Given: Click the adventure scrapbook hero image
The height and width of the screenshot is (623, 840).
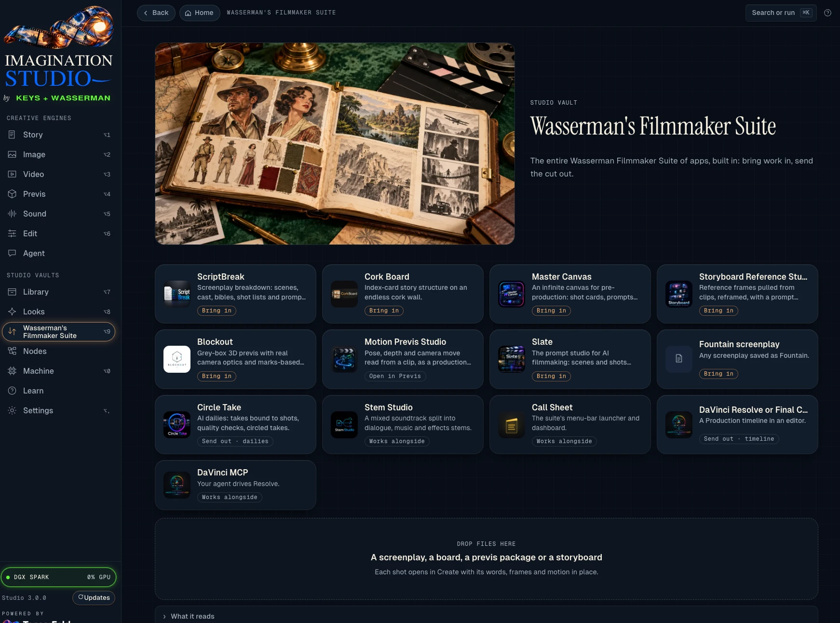Looking at the screenshot, I should (335, 144).
